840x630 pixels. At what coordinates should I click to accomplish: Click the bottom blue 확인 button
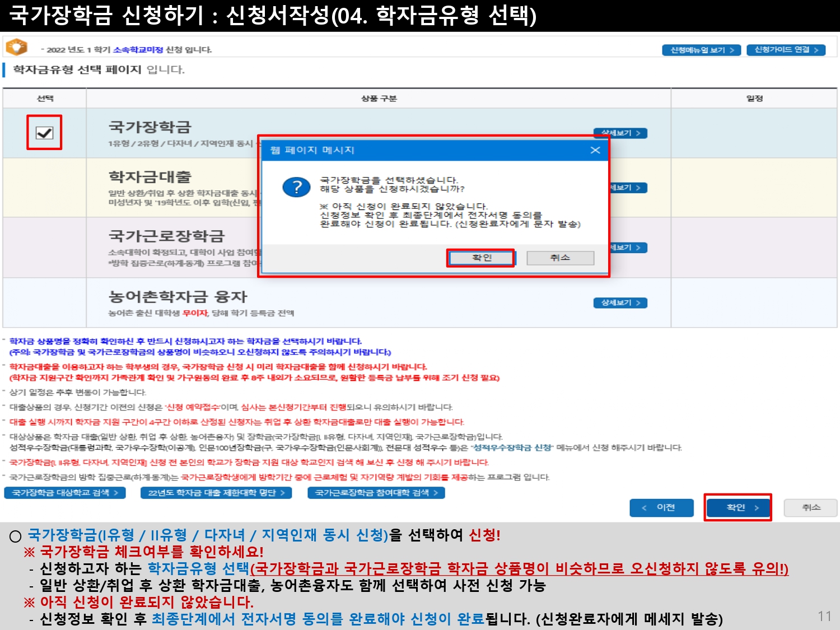point(738,507)
